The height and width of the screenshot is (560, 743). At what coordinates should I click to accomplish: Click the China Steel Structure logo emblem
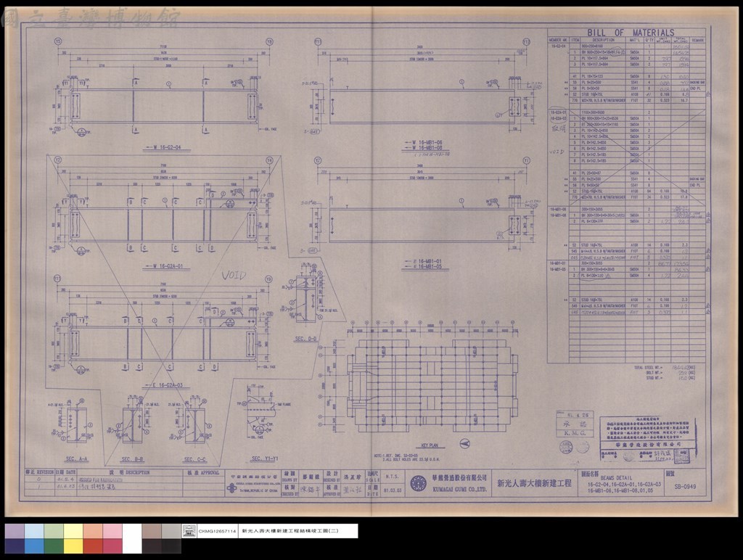point(231,489)
